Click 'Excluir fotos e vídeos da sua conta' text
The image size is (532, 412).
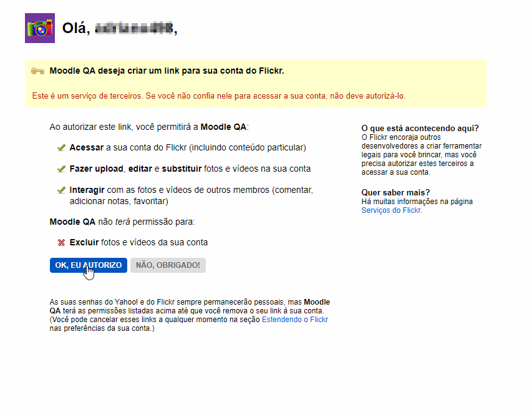[x=138, y=242]
